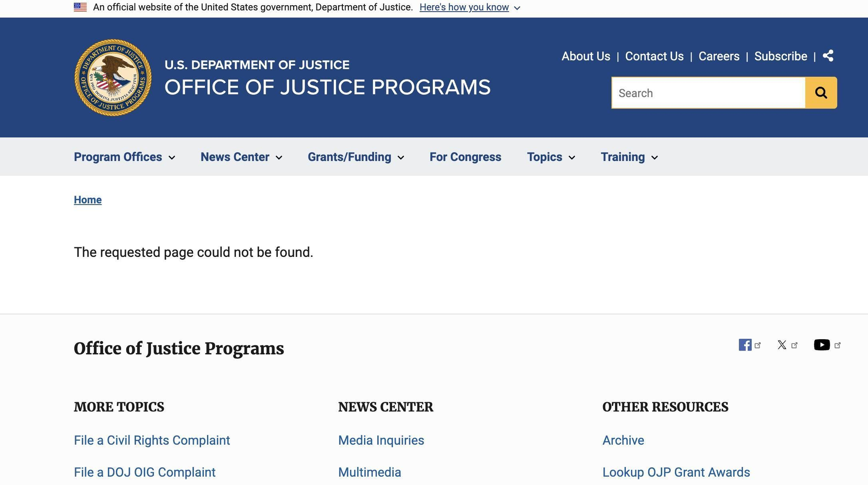Image resolution: width=868 pixels, height=485 pixels.
Task: Click the Lookup OJP Grant Awards link
Action: pyautogui.click(x=675, y=472)
